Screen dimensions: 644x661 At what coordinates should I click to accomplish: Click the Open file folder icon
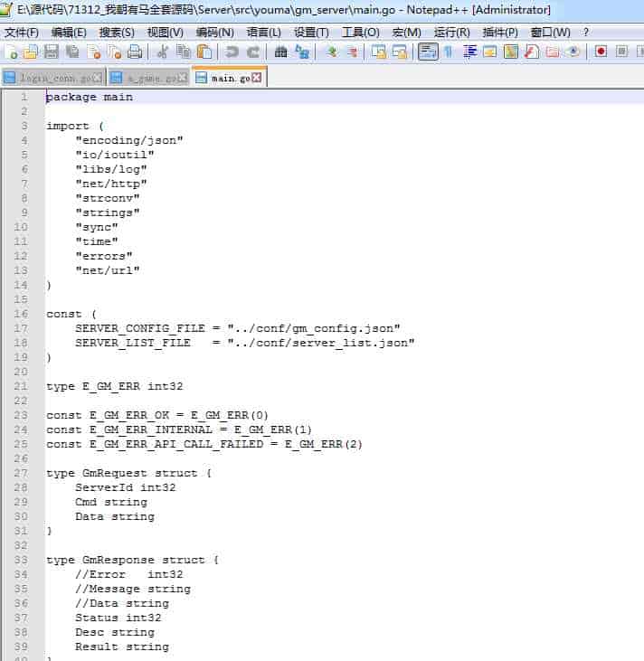(32, 52)
